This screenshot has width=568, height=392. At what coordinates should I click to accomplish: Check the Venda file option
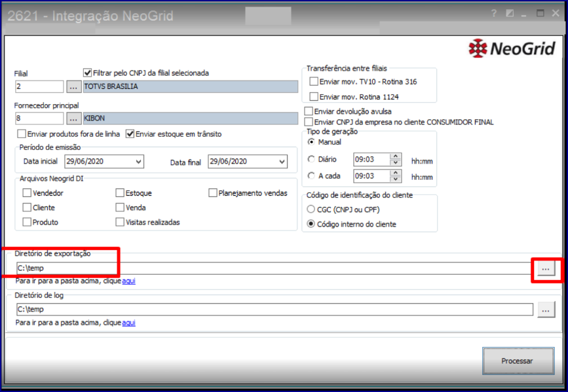120,207
